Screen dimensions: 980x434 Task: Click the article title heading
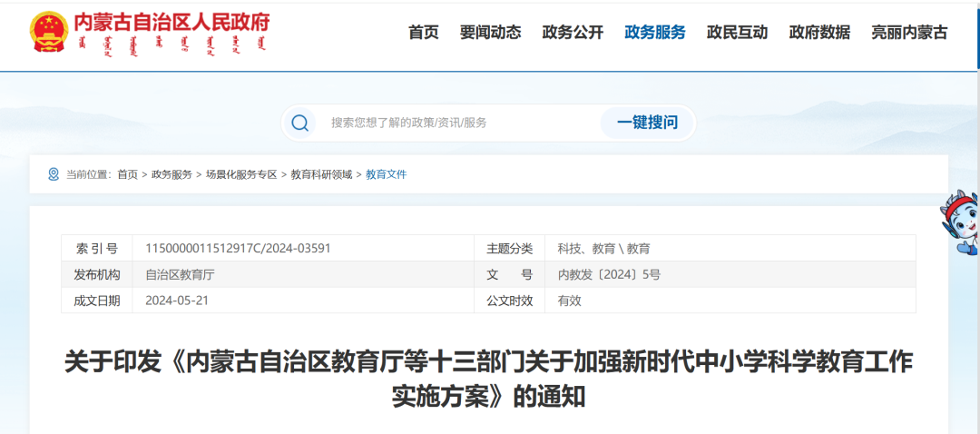point(489,379)
